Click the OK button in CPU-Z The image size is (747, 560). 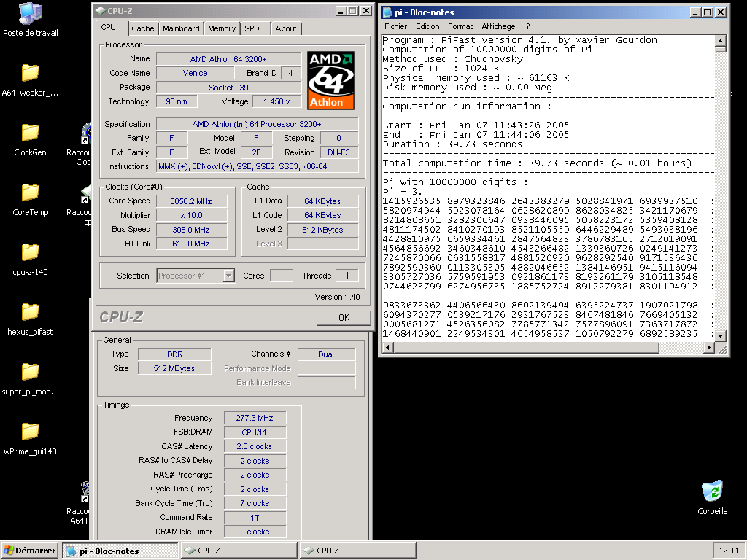pyautogui.click(x=344, y=318)
